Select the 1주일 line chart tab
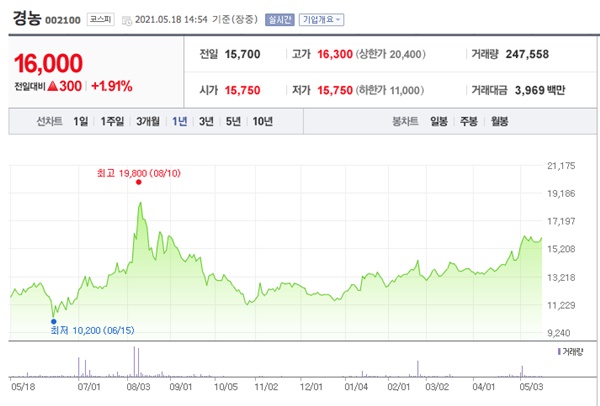The width and height of the screenshot is (600, 406). point(112,122)
